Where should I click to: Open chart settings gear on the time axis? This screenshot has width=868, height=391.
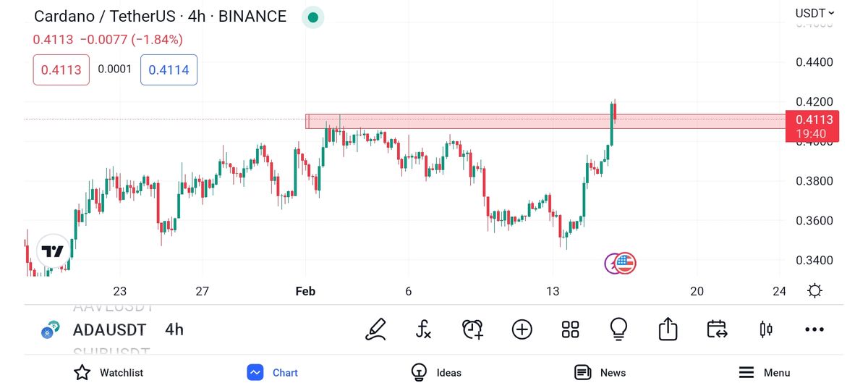814,291
